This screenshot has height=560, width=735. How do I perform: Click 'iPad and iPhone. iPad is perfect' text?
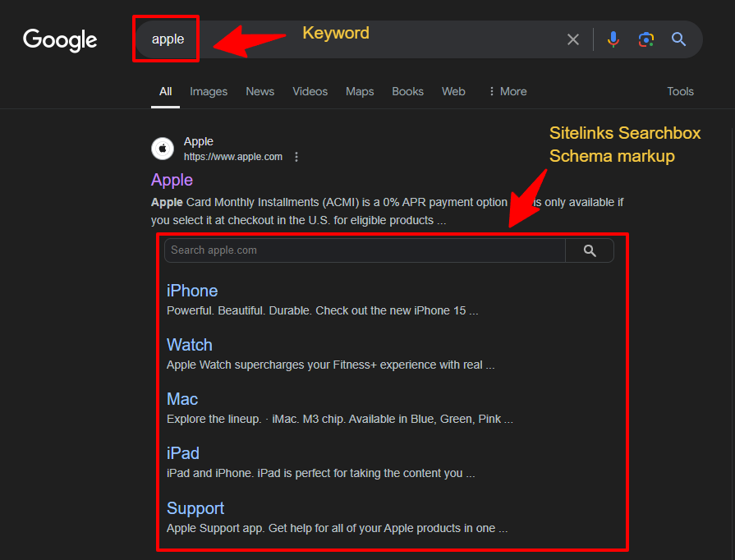[x=320, y=473]
